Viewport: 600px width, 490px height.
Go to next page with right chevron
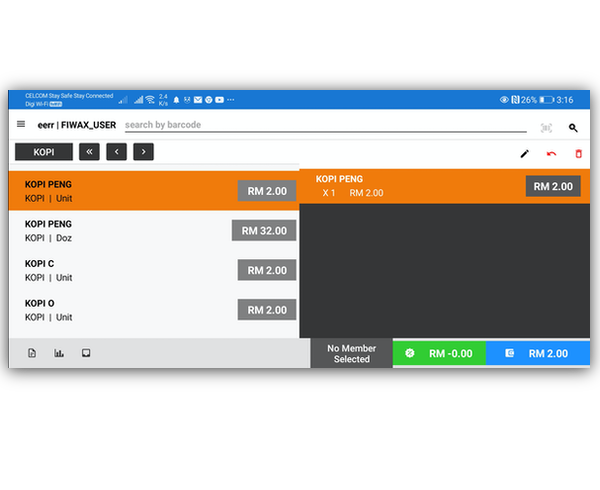tap(143, 152)
